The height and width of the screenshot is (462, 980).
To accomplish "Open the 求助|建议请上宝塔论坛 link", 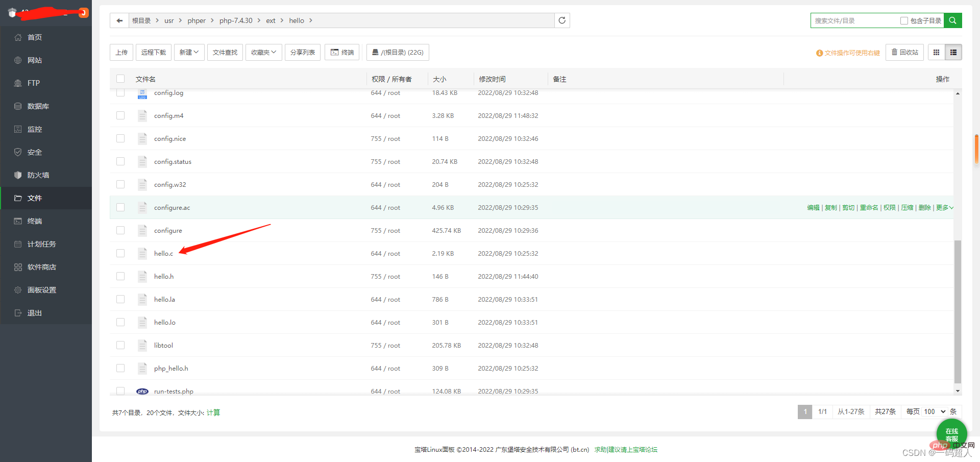I will (x=626, y=450).
